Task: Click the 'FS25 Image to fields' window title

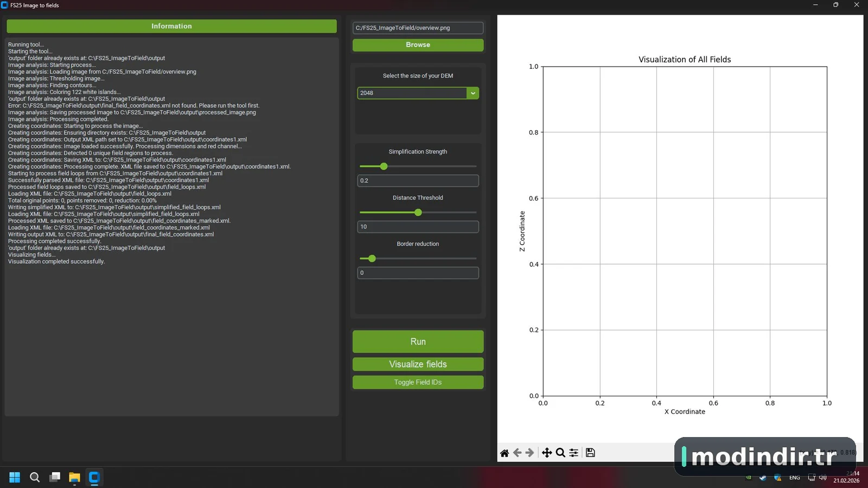Action: point(35,5)
